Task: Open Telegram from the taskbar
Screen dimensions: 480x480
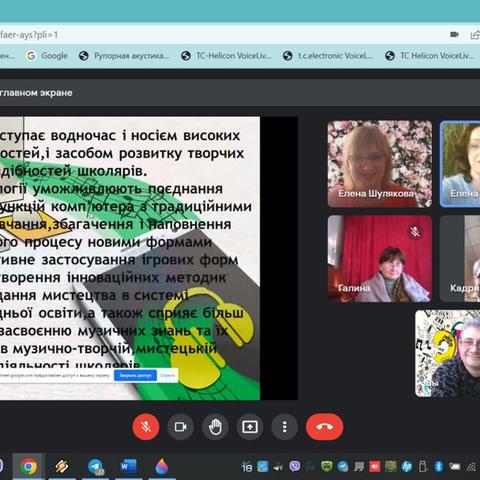Action: [96, 466]
